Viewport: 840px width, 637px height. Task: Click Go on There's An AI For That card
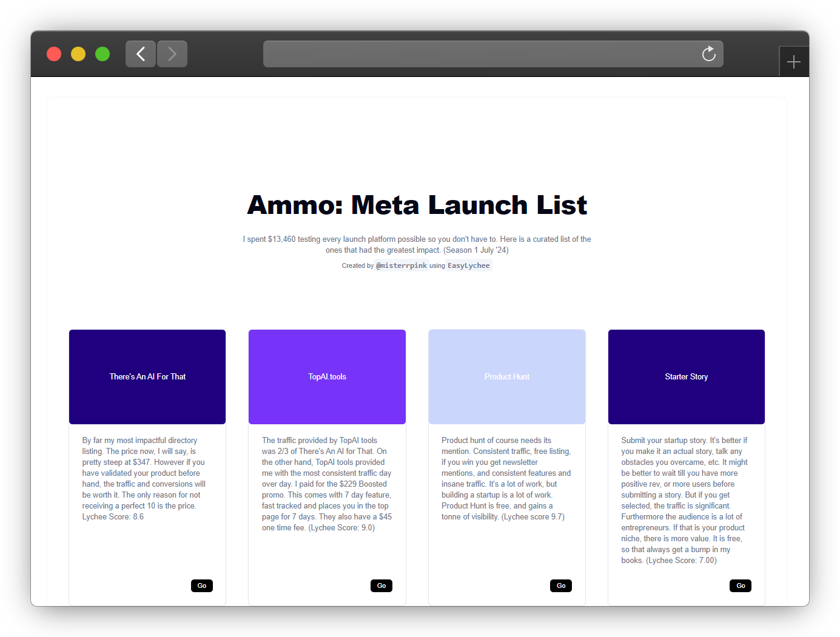coord(202,585)
